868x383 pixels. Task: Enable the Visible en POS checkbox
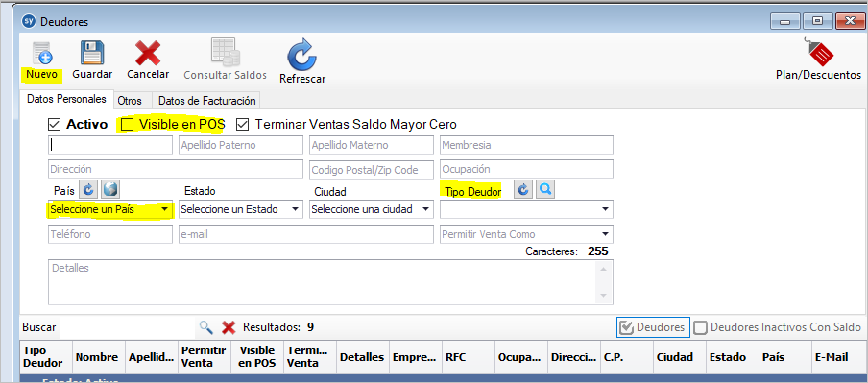[x=128, y=124]
